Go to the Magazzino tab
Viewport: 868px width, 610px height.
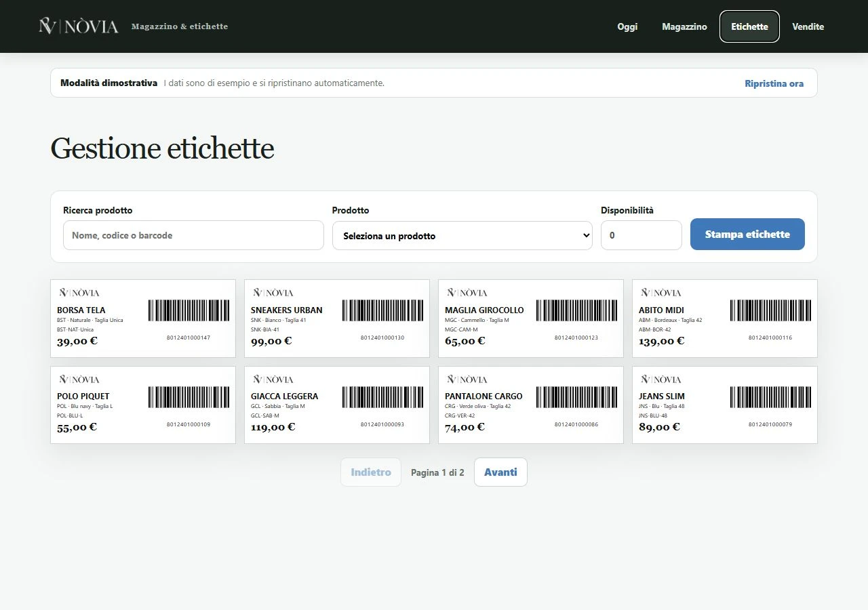pyautogui.click(x=684, y=26)
